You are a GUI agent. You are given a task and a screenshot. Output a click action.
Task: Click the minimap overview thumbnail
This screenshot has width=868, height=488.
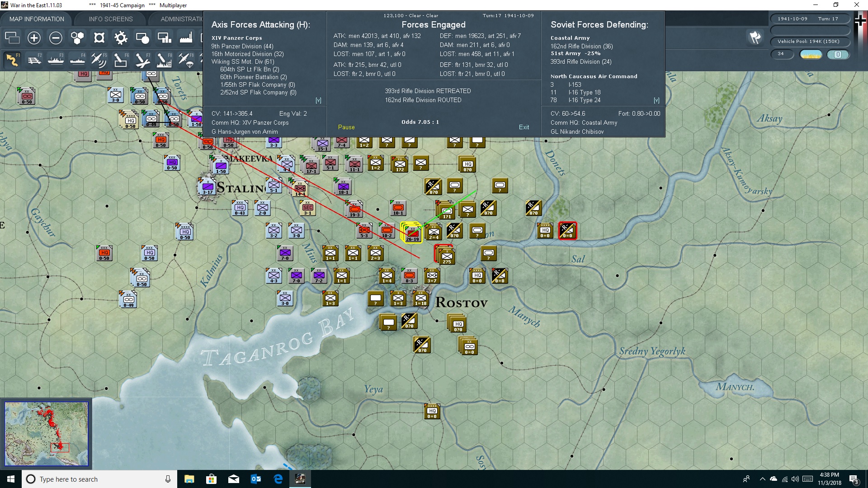click(46, 434)
